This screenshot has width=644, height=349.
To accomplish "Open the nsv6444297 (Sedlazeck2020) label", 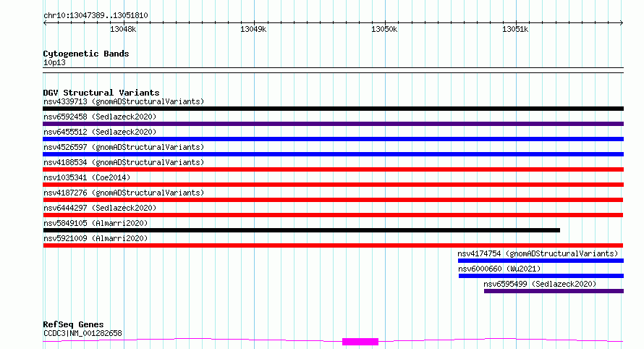I will click(x=100, y=208).
